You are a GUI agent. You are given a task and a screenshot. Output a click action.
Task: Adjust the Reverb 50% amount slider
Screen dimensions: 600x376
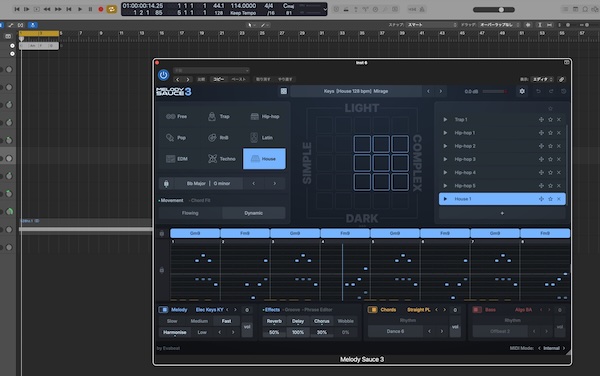point(274,333)
